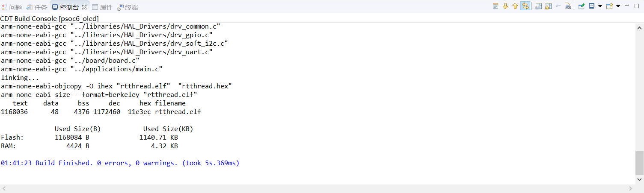Screen dimensions: 644x193
Task: Clear the console output
Action: pyautogui.click(x=568, y=6)
